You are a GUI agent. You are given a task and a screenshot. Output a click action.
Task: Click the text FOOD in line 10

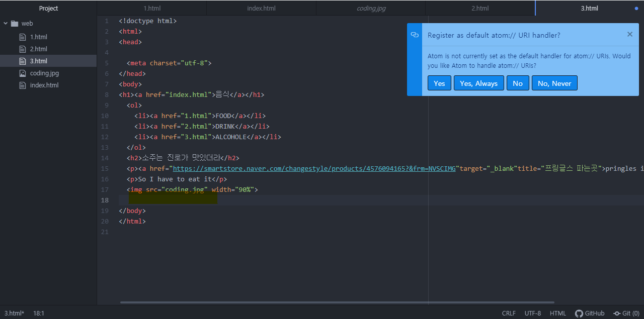[x=223, y=116]
